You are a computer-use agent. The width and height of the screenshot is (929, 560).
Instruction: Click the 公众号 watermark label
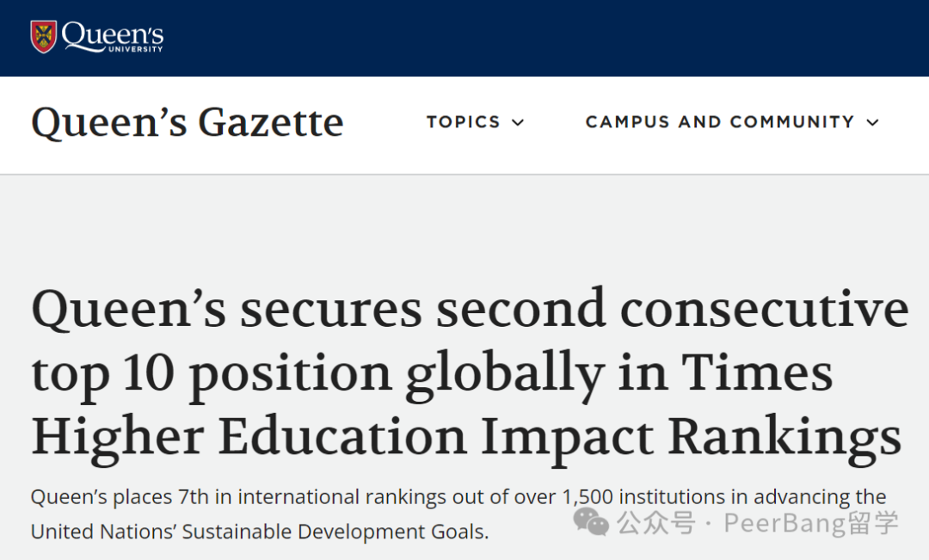655,523
